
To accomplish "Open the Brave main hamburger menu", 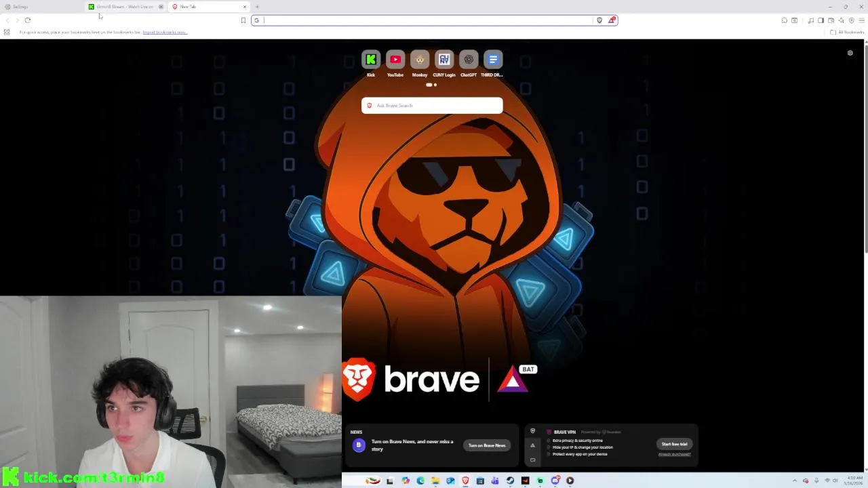I will pos(861,20).
